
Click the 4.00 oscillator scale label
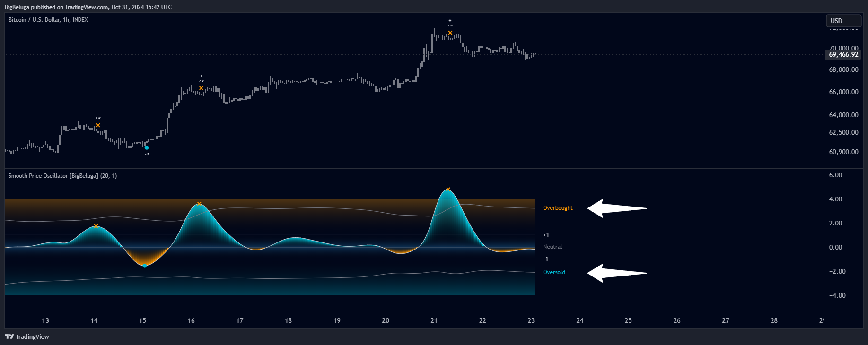tap(835, 199)
